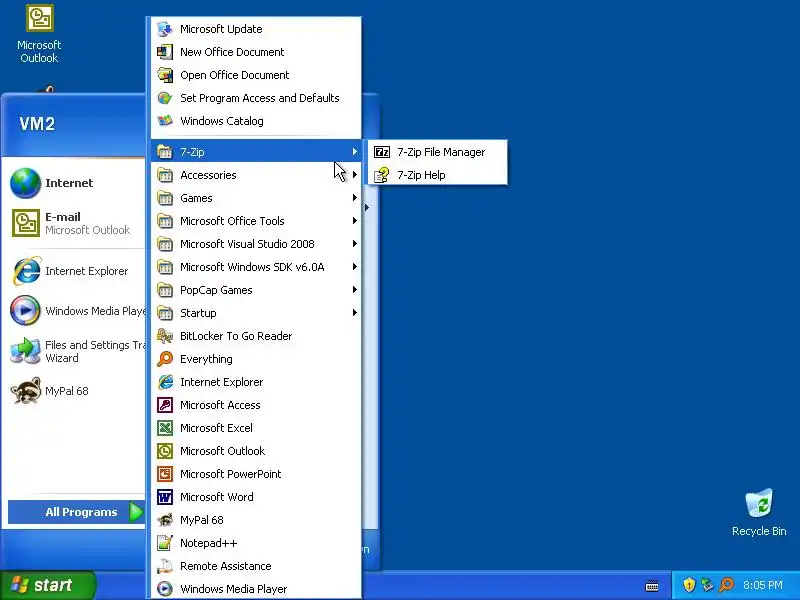The height and width of the screenshot is (600, 800).
Task: Open Set Program Access and Defaults
Action: (256, 98)
